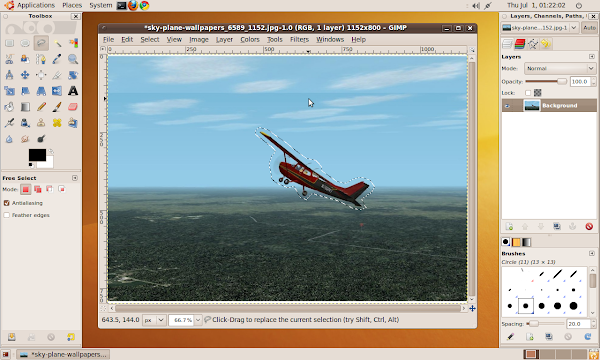Open the Ubuntu Applications menu

[x=31, y=5]
